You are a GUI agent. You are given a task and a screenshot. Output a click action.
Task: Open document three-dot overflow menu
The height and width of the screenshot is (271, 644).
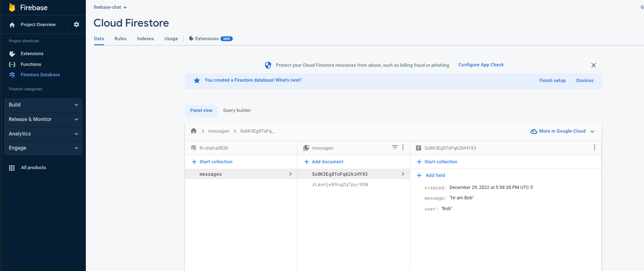coord(595,148)
